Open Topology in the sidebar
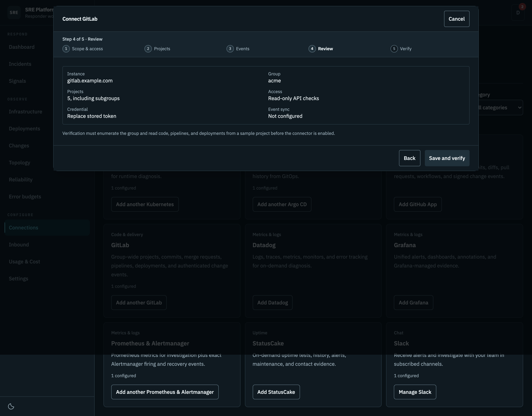The height and width of the screenshot is (416, 532). (x=47, y=163)
